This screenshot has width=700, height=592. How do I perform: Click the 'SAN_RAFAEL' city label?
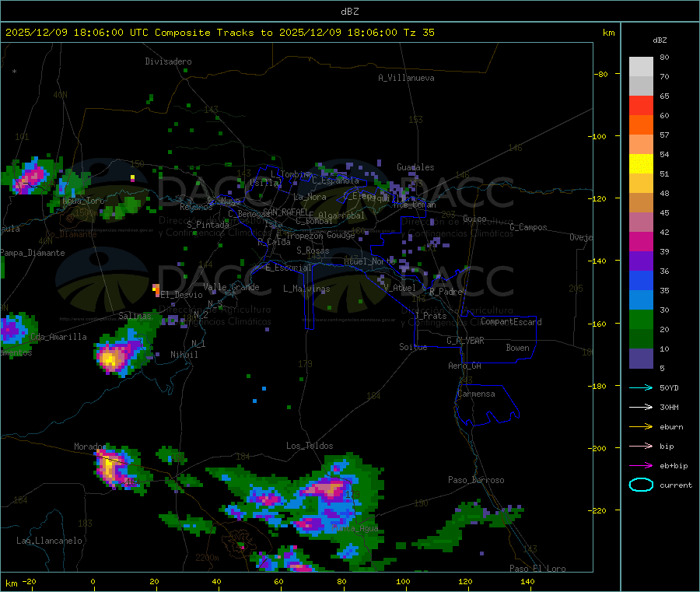click(285, 212)
